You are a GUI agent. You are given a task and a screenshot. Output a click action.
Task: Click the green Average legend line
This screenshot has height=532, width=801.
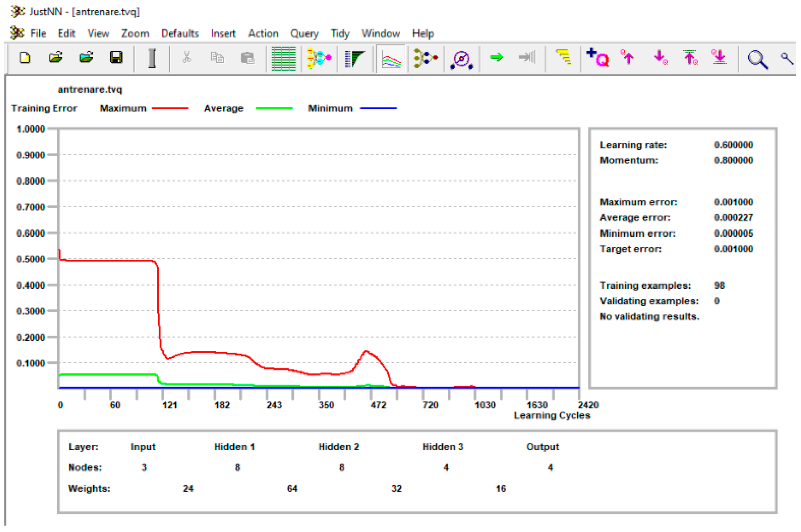click(274, 109)
